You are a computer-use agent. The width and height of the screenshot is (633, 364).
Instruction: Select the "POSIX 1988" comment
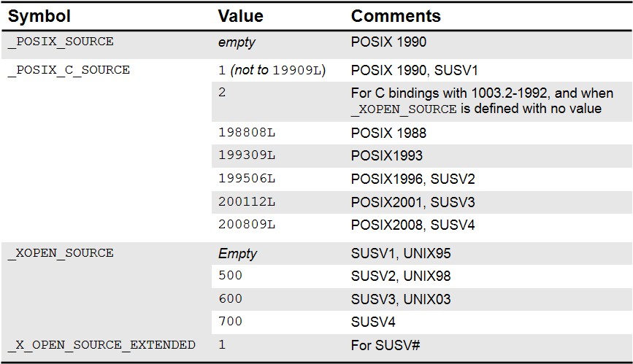pyautogui.click(x=388, y=133)
